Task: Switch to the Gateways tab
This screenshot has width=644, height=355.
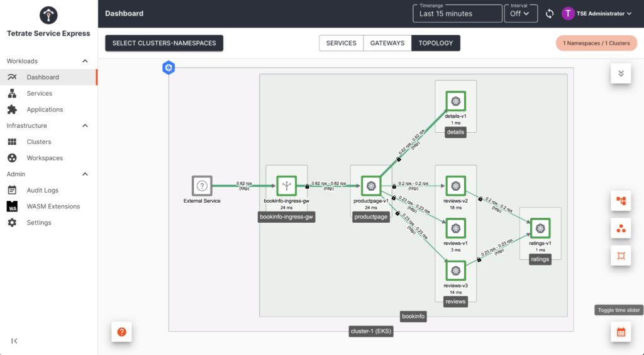Action: (387, 43)
